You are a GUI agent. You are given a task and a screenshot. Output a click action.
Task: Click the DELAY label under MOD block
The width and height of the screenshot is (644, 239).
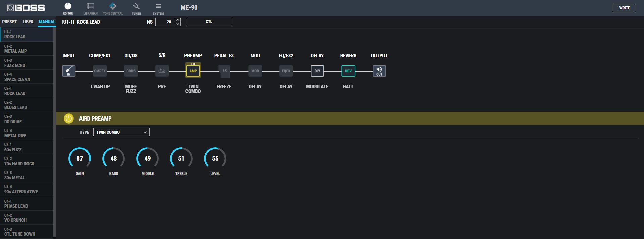tap(255, 87)
